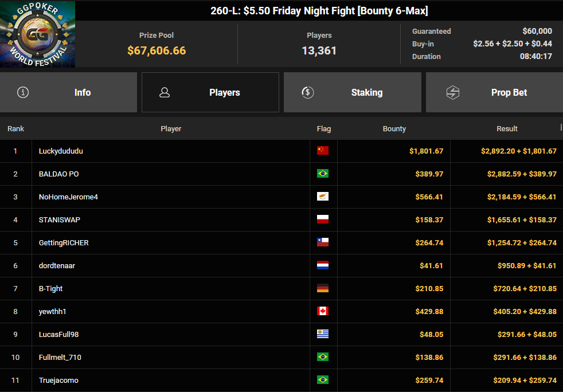Select player Fullmelt_710
This screenshot has width=563, height=392.
[60, 358]
